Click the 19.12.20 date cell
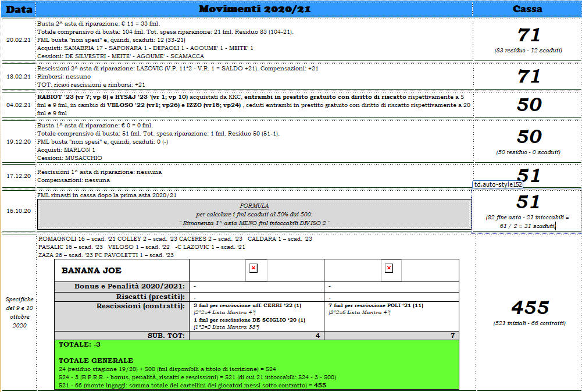The image size is (582, 392). pos(19,141)
